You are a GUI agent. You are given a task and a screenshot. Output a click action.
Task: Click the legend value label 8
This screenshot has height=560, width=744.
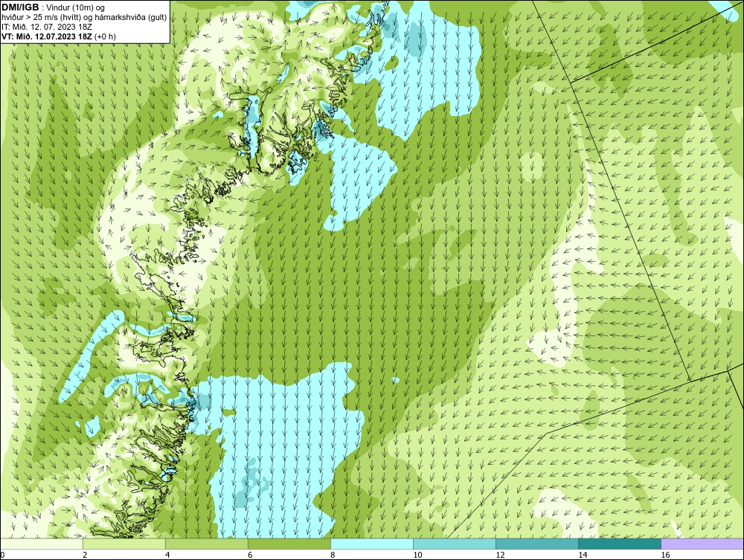coord(333,555)
